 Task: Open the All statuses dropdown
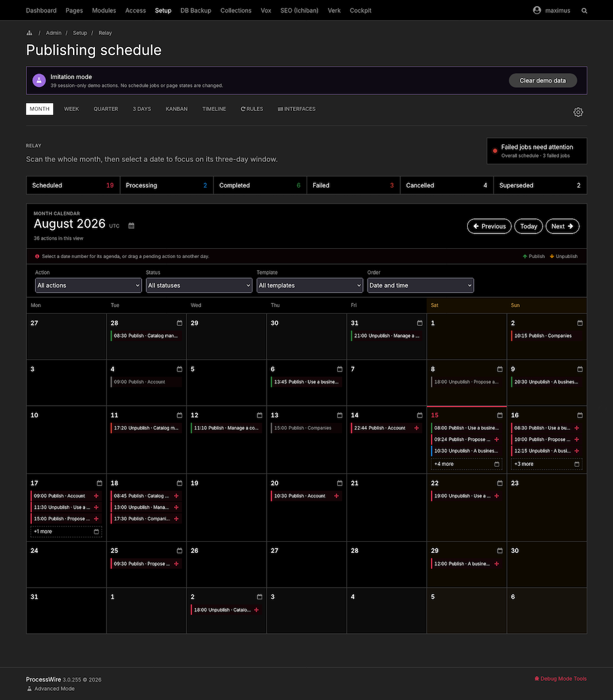199,285
